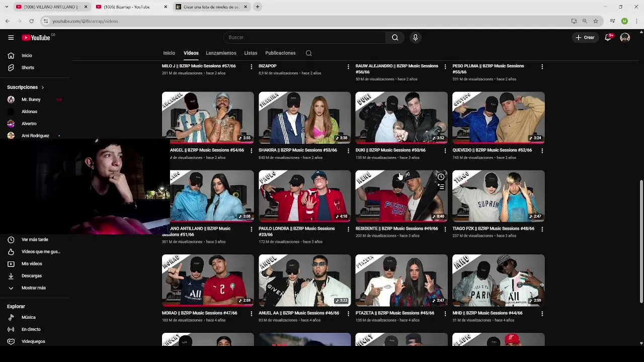Screen dimensions: 644x362
Task: Open options for QUEVEDO session video
Action: coord(542,150)
